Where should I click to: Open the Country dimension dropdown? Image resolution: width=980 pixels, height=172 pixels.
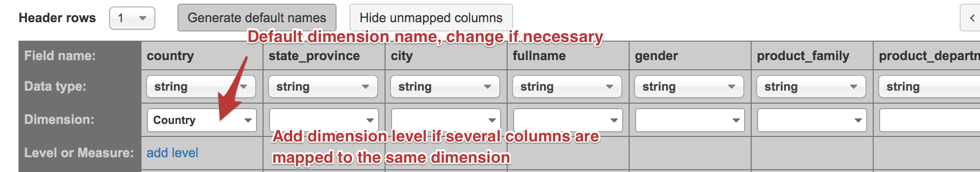[x=202, y=120]
